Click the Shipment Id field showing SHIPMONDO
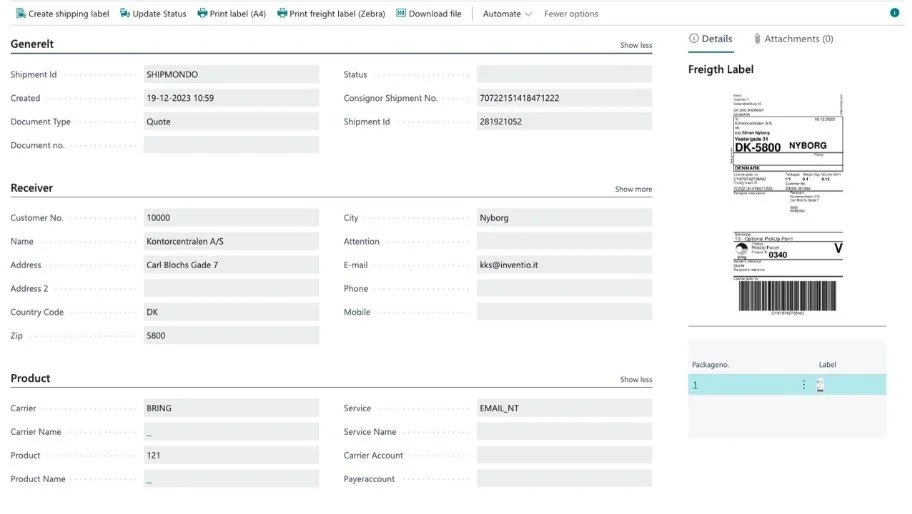Viewport: 912px width, 514px height. pos(231,74)
